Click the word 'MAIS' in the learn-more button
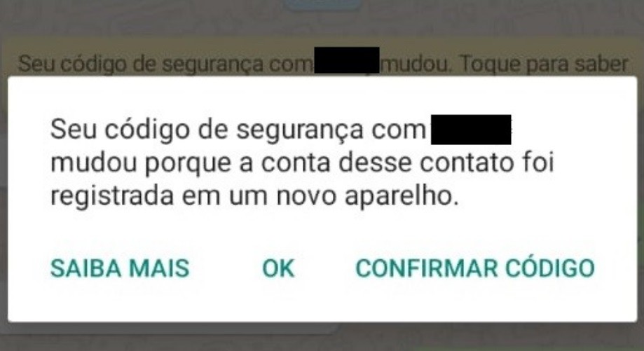 (x=159, y=268)
